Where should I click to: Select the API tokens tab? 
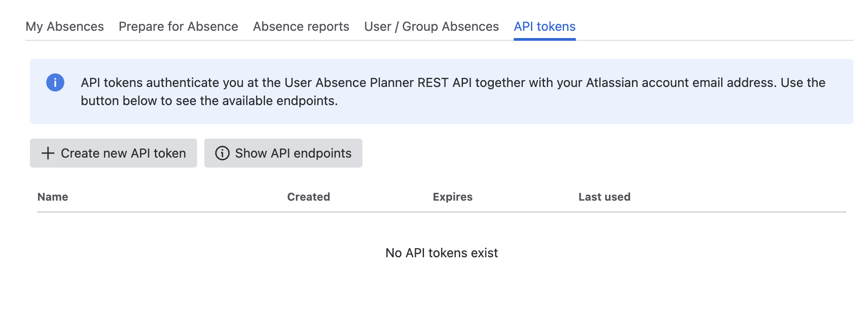[545, 27]
